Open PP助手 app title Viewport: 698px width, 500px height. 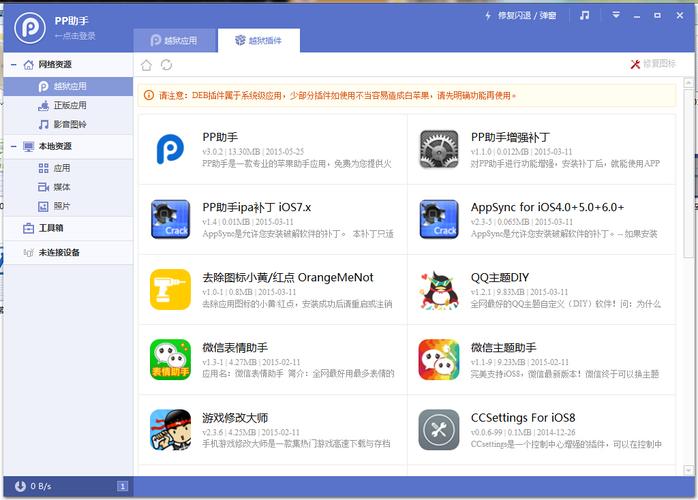click(x=220, y=137)
